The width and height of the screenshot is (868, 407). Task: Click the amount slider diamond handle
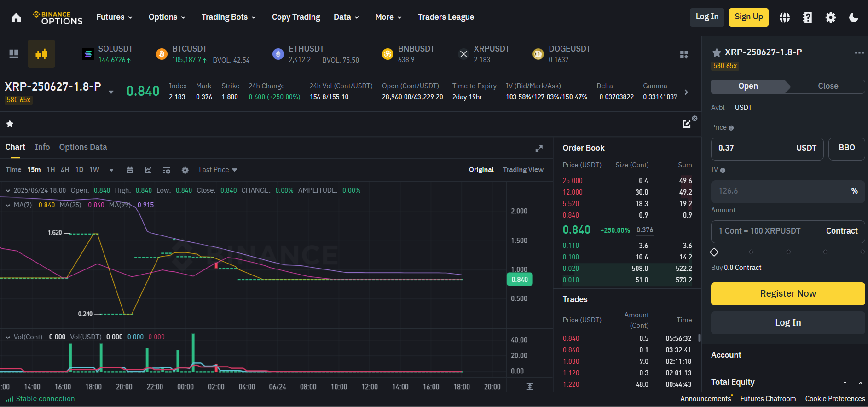point(714,252)
